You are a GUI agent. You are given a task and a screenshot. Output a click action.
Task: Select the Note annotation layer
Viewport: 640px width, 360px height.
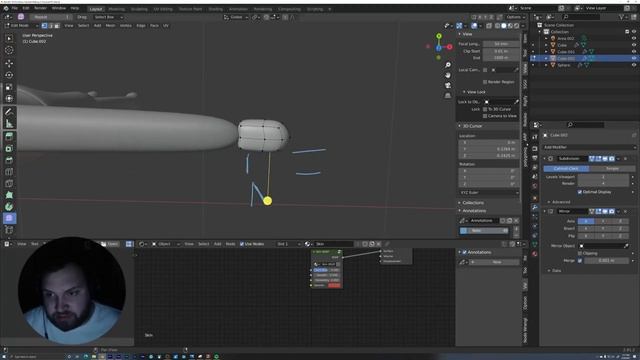[484, 231]
